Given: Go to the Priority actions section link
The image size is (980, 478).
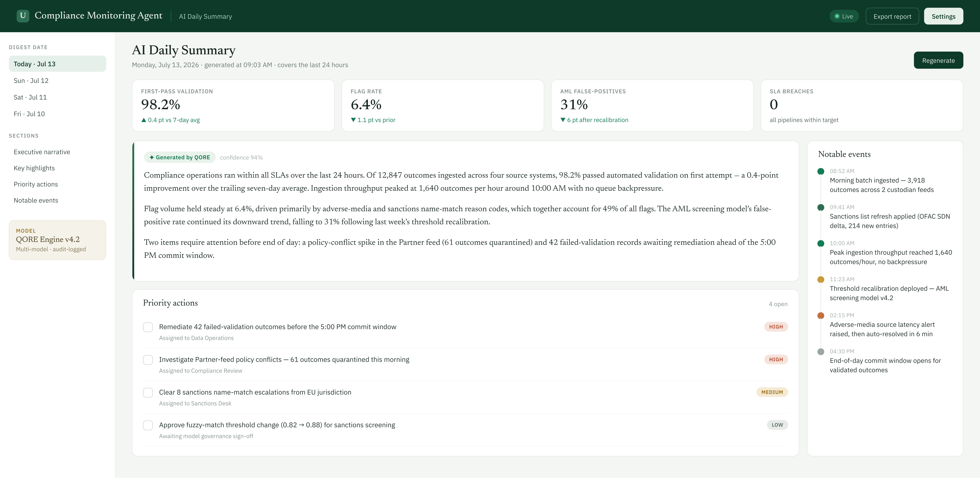Looking at the screenshot, I should [x=57, y=184].
